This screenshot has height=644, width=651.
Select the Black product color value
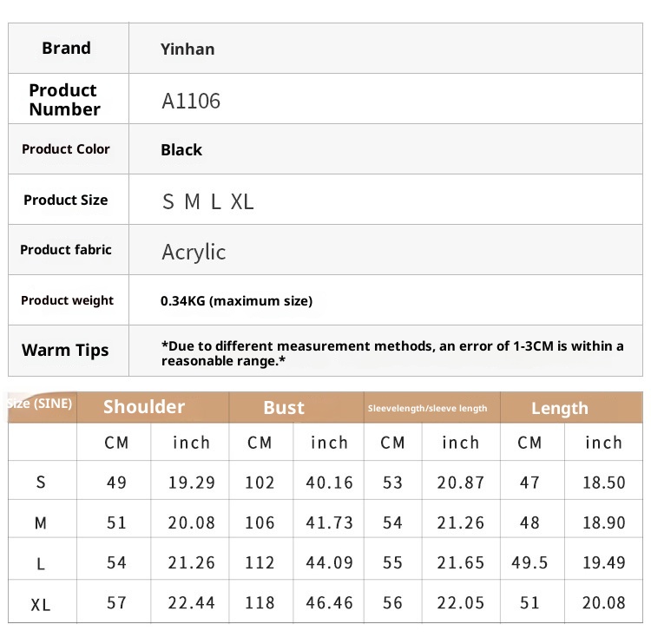pyautogui.click(x=181, y=150)
